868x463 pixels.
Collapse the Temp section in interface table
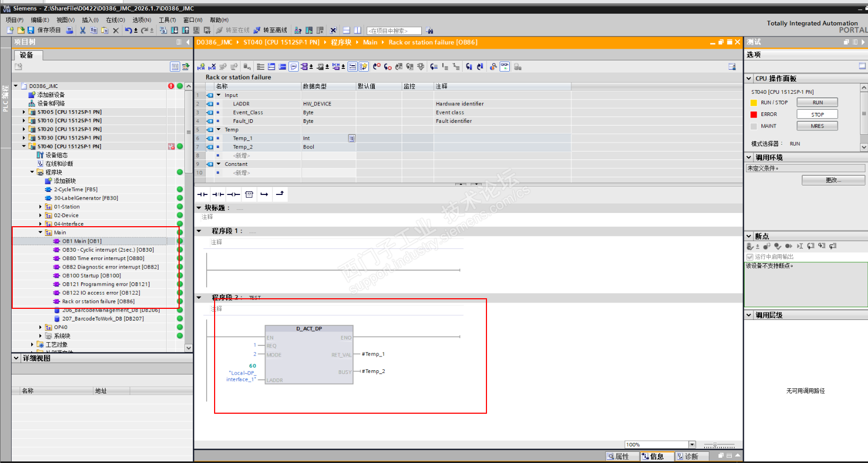click(x=218, y=130)
